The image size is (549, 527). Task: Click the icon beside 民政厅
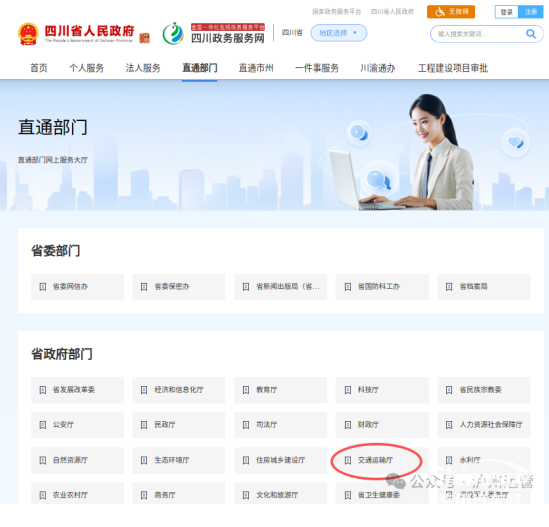(x=144, y=425)
